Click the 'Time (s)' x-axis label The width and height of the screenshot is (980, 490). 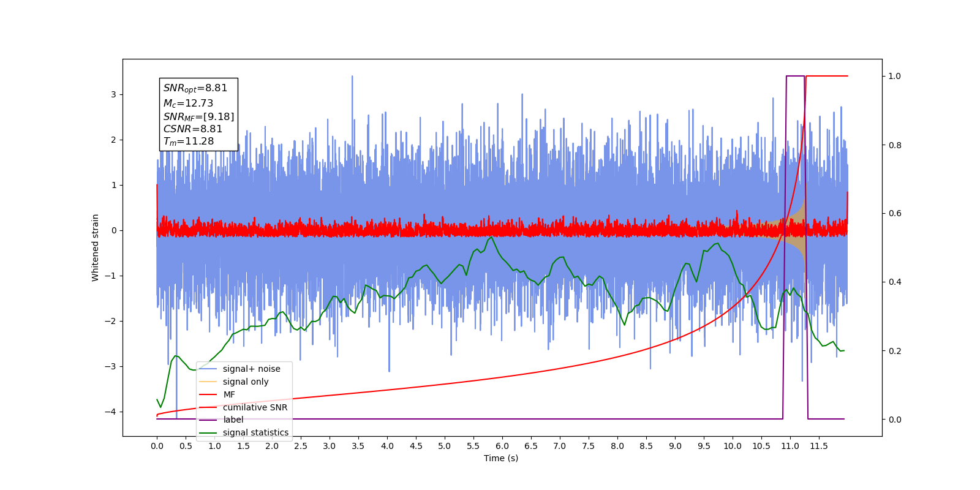[x=501, y=458]
